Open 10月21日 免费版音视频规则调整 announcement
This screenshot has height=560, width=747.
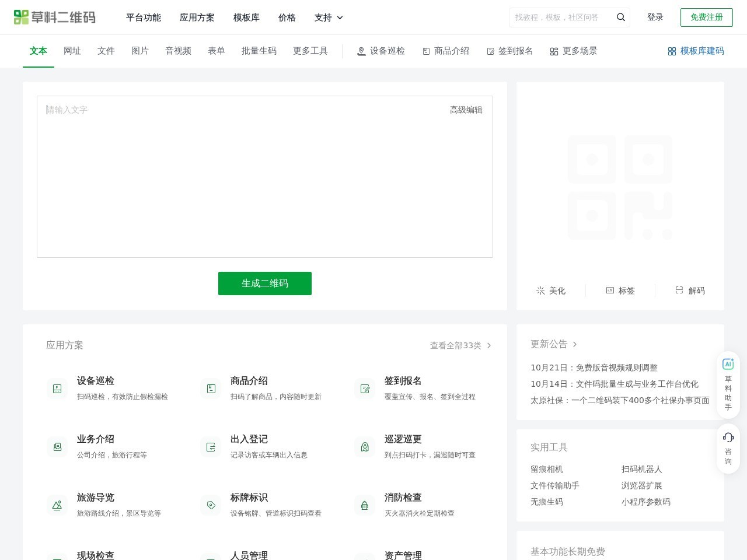click(594, 367)
